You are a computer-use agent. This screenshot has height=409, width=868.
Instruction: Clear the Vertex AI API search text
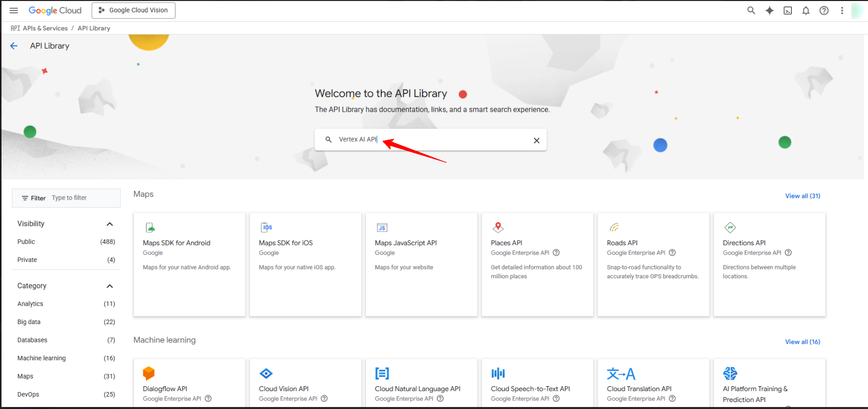536,141
